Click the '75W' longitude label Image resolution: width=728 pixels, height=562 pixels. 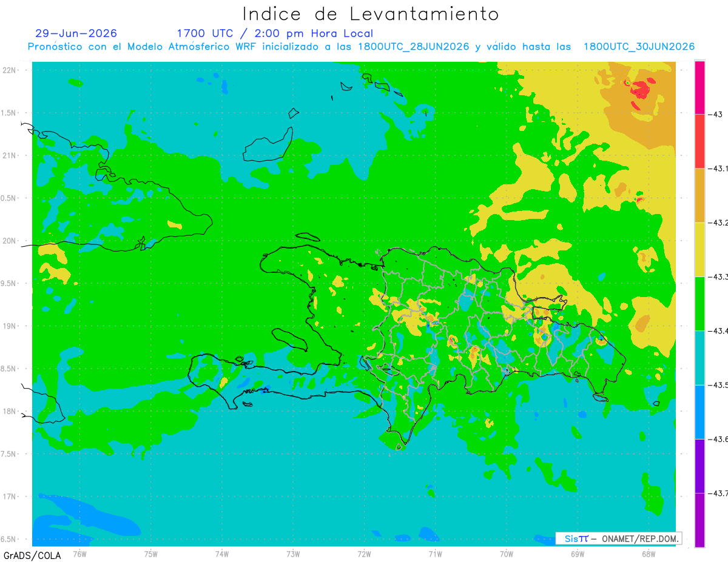pos(150,553)
